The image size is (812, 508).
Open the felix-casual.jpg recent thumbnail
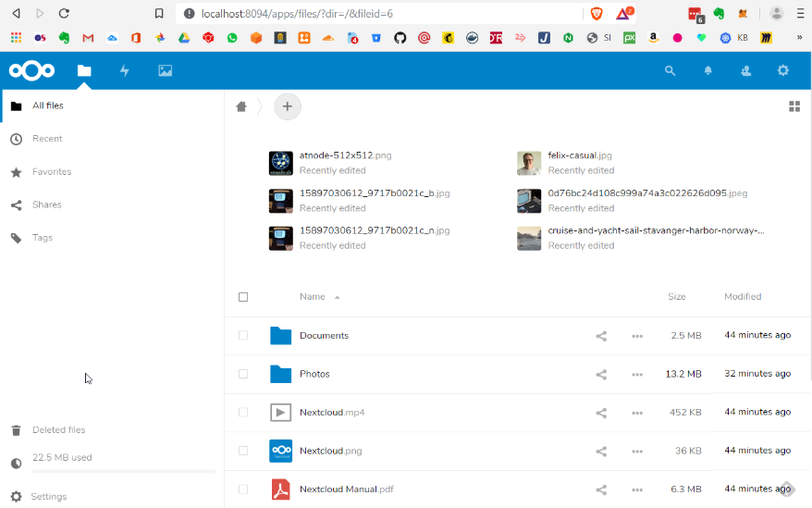(529, 163)
